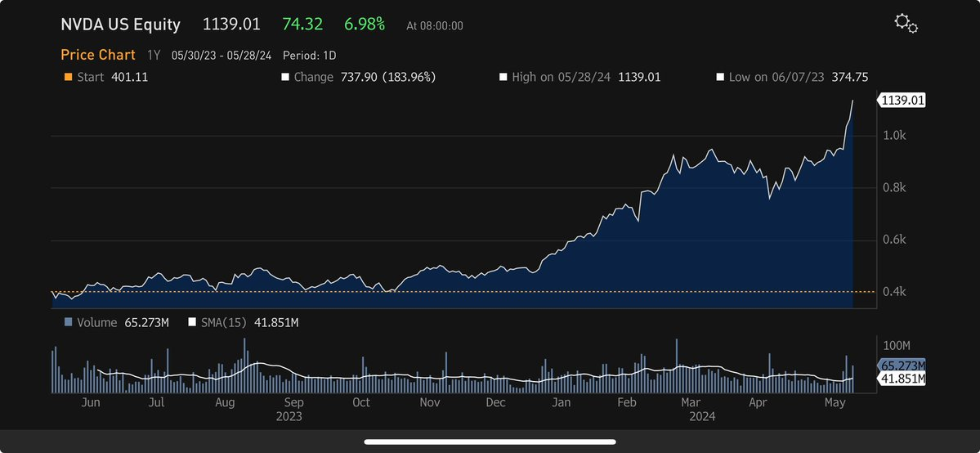Click the 100M volume axis label
980x453 pixels.
point(897,345)
